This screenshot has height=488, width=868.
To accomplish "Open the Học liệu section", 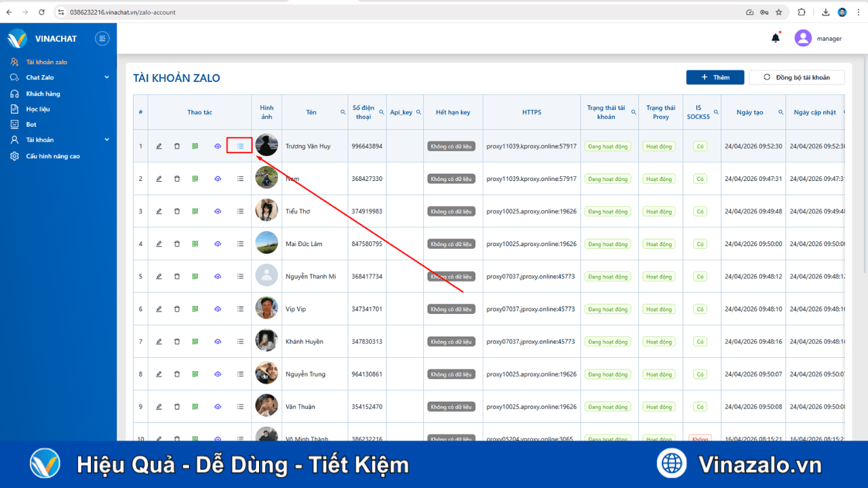I will click(38, 109).
